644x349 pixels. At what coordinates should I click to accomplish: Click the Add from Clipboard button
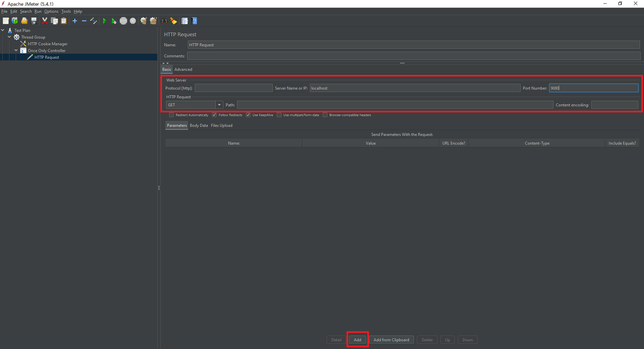tap(391, 340)
